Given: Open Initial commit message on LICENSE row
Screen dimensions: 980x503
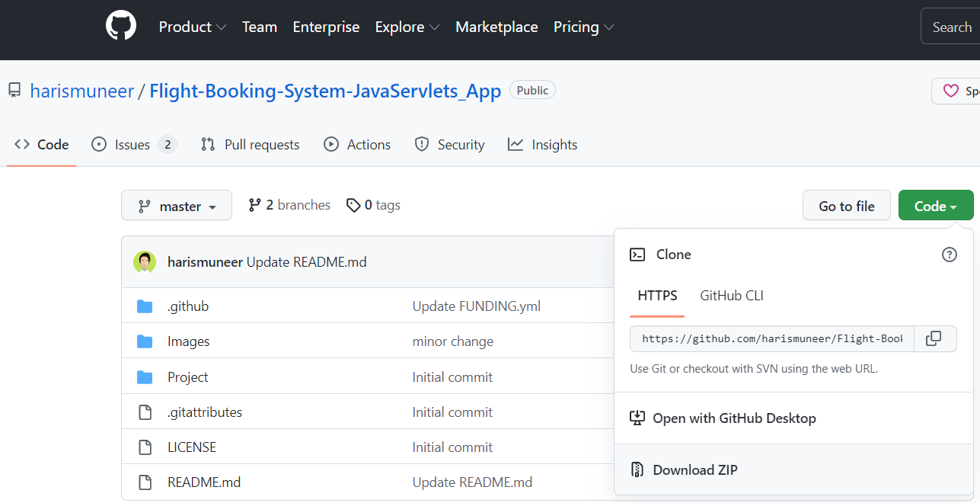Looking at the screenshot, I should pos(452,447).
